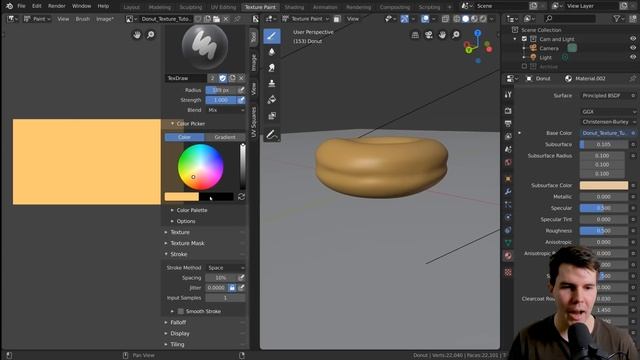Open the Image sidebar vertical tab
Screen dimensions: 640x360
pyautogui.click(x=253, y=62)
